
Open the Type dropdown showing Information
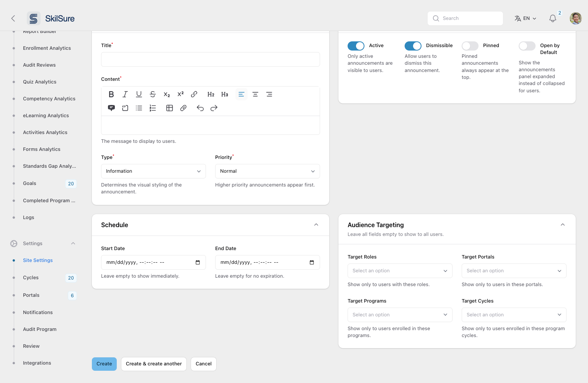[154, 171]
